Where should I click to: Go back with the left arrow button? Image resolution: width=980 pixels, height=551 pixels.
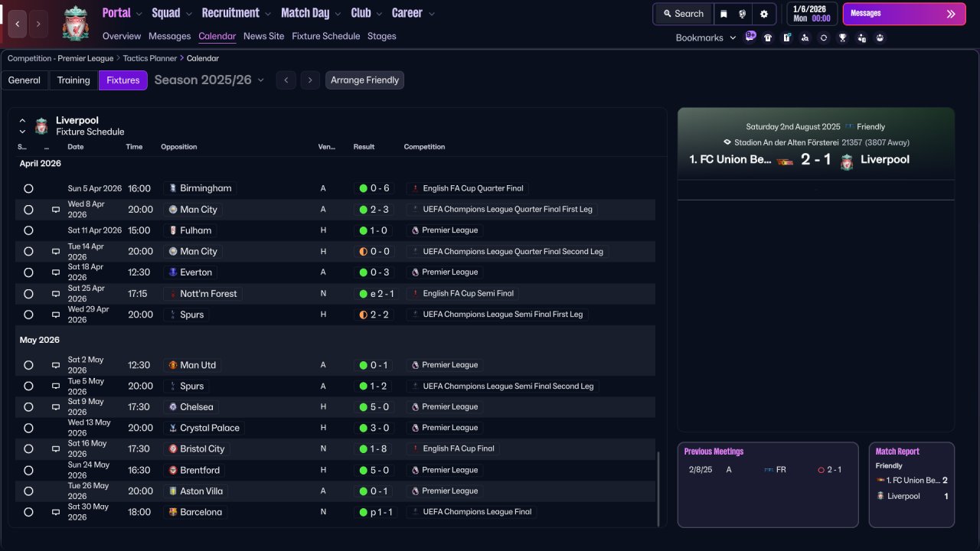point(18,24)
